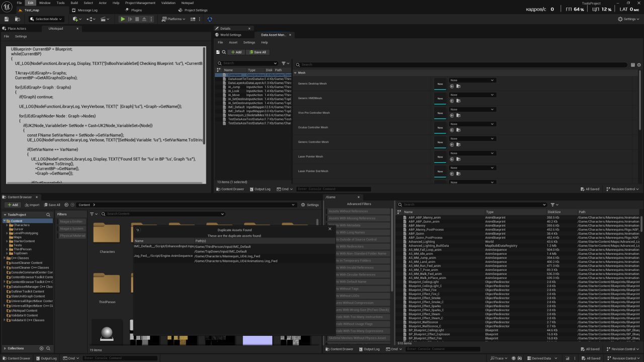The image size is (644, 362).
Task: Click the details property matrix grid icon
Action: (632, 65)
